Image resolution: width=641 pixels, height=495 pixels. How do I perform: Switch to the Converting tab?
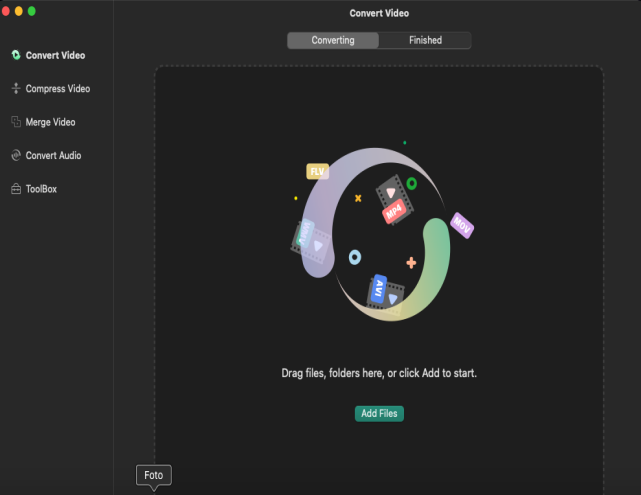[x=333, y=40]
